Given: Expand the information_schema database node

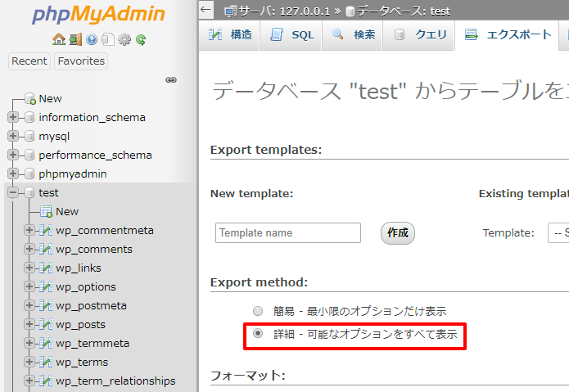Looking at the screenshot, I should tap(13, 118).
